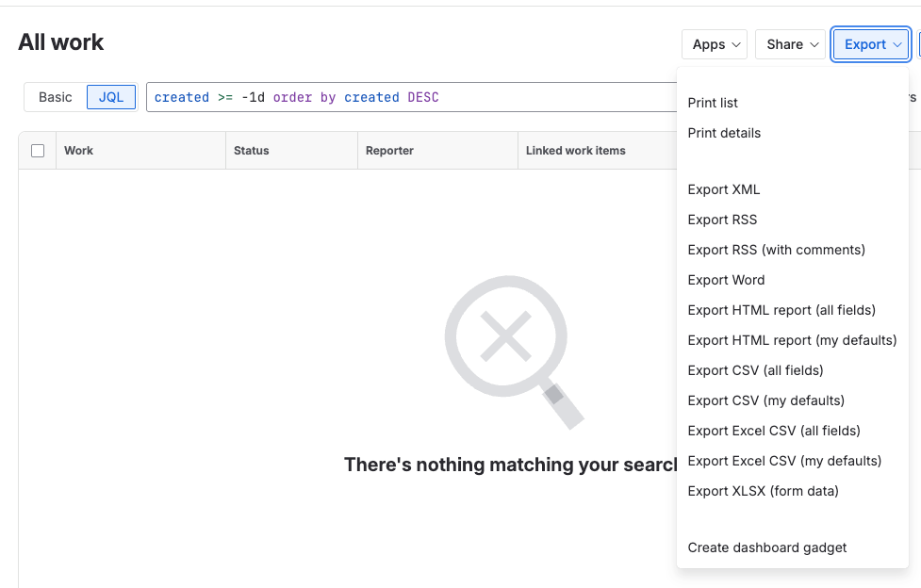The image size is (921, 588).
Task: Select the JQL search mode
Action: pyautogui.click(x=110, y=97)
